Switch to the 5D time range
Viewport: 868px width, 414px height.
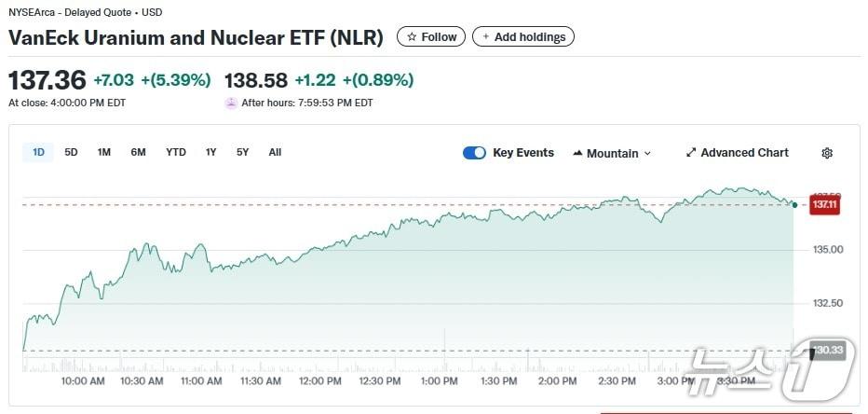[71, 152]
